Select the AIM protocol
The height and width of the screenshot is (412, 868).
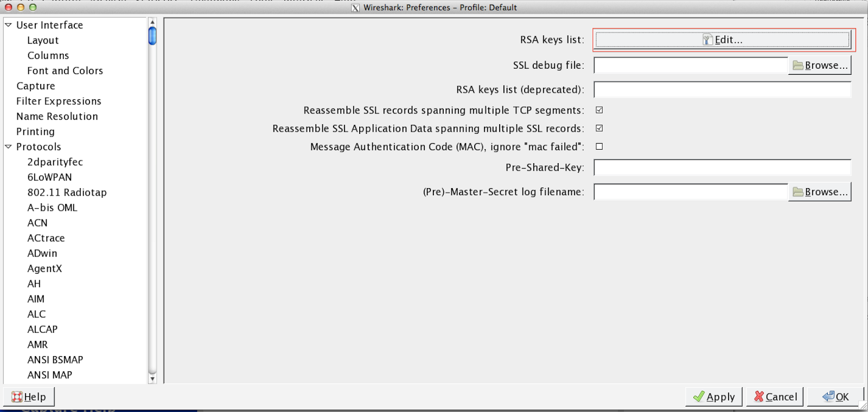[x=36, y=298]
